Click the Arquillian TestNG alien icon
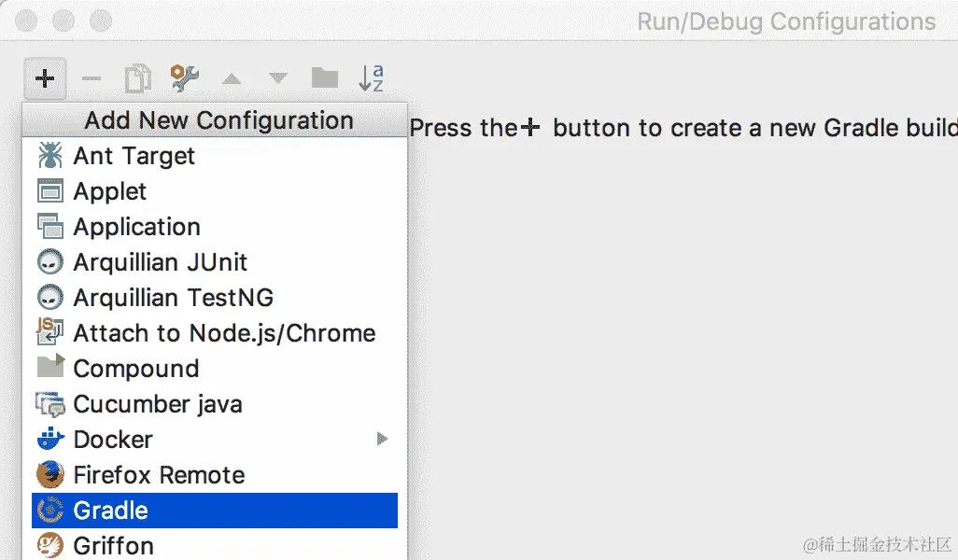958x560 pixels. point(50,298)
